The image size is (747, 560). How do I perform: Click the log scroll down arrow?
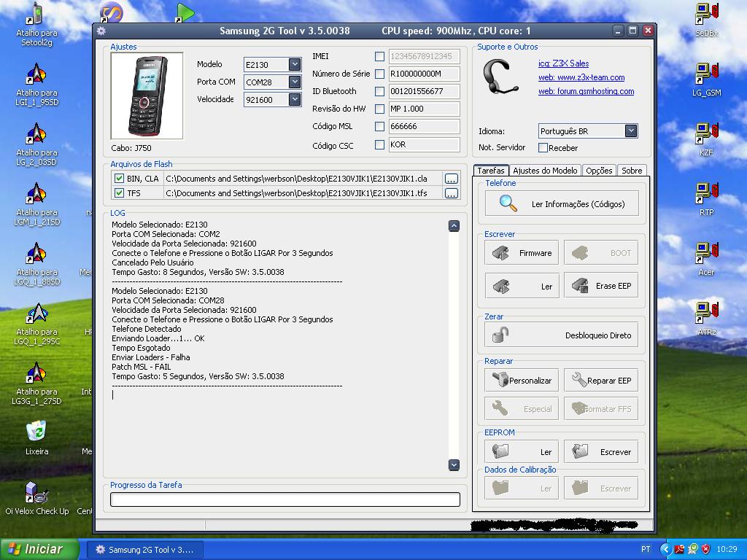pyautogui.click(x=454, y=464)
